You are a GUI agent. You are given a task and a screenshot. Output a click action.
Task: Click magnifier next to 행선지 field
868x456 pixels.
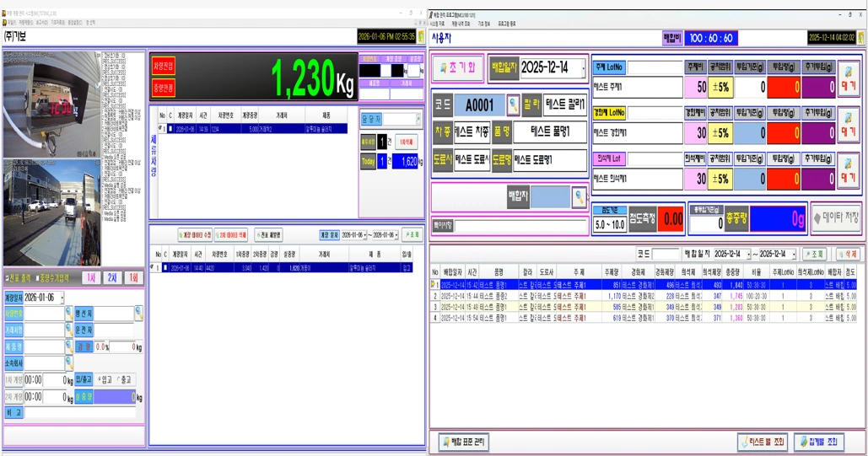coord(138,314)
